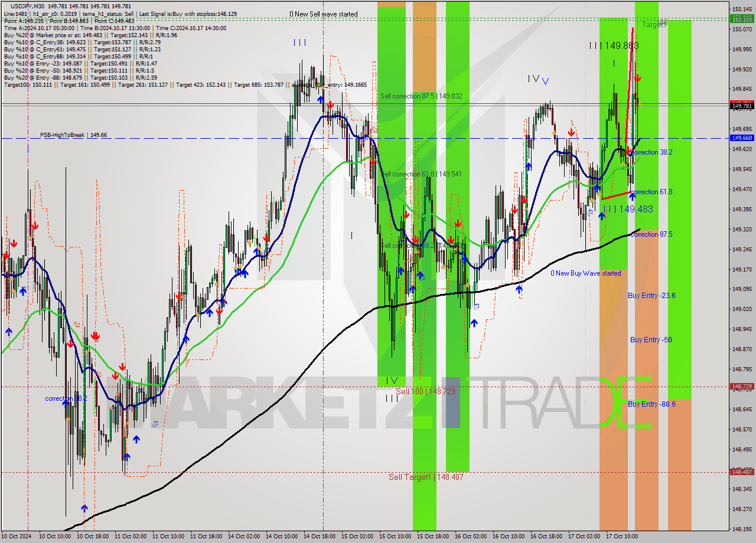This screenshot has height=543, width=756.
Task: Select the '0 New Sell wave started' label
Action: click(x=323, y=14)
